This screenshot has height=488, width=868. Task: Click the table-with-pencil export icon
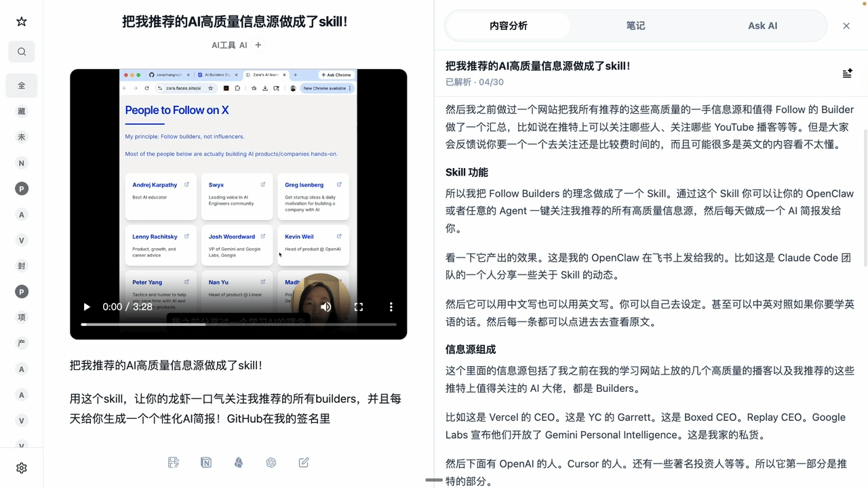point(174,462)
